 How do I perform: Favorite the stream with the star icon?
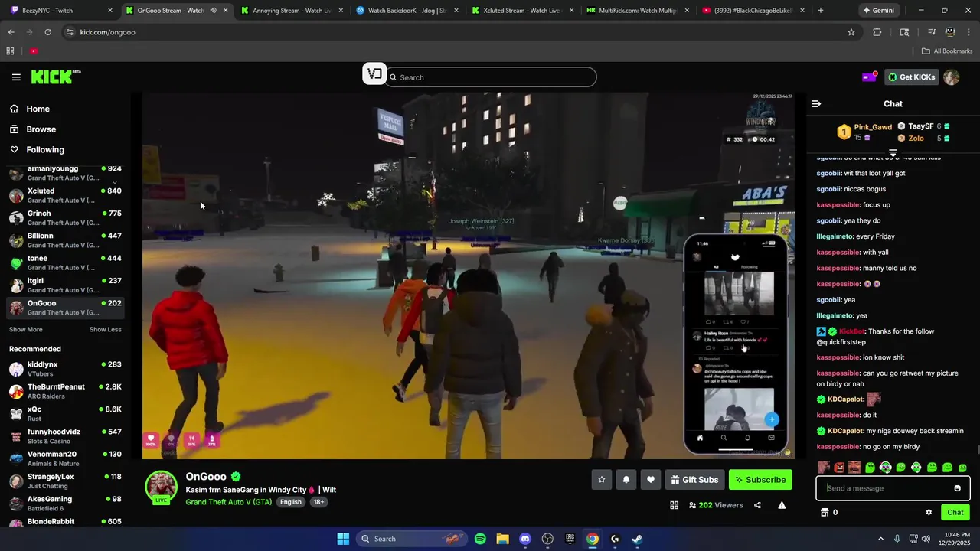tap(602, 480)
